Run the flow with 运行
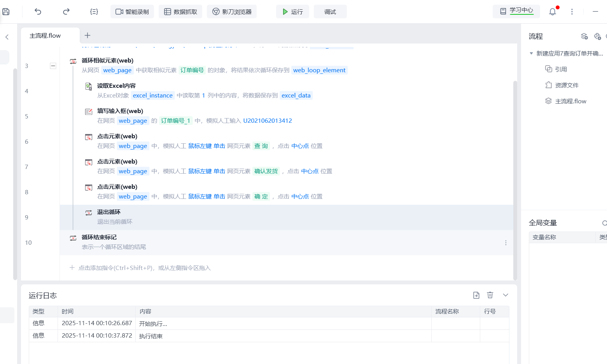This screenshot has width=607, height=364. (x=292, y=12)
